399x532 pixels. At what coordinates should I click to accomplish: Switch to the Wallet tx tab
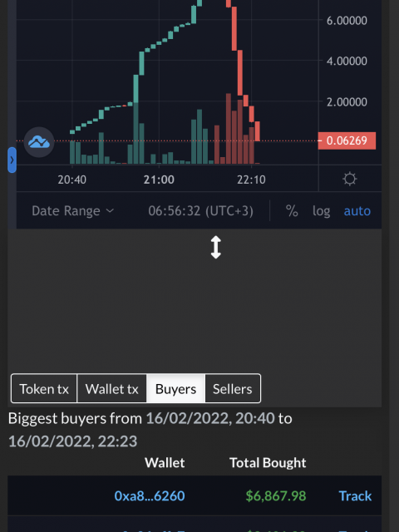pos(111,388)
